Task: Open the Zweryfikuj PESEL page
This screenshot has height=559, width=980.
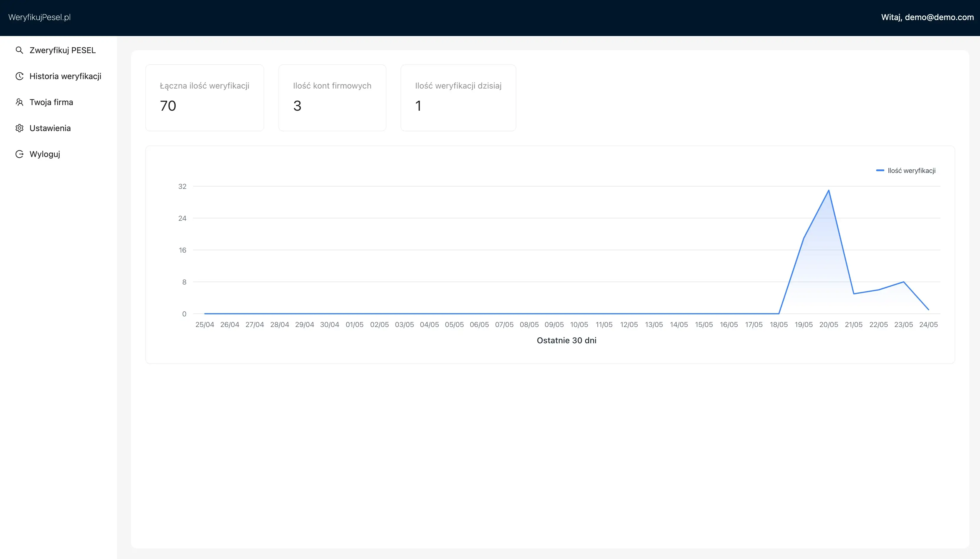Action: [62, 50]
